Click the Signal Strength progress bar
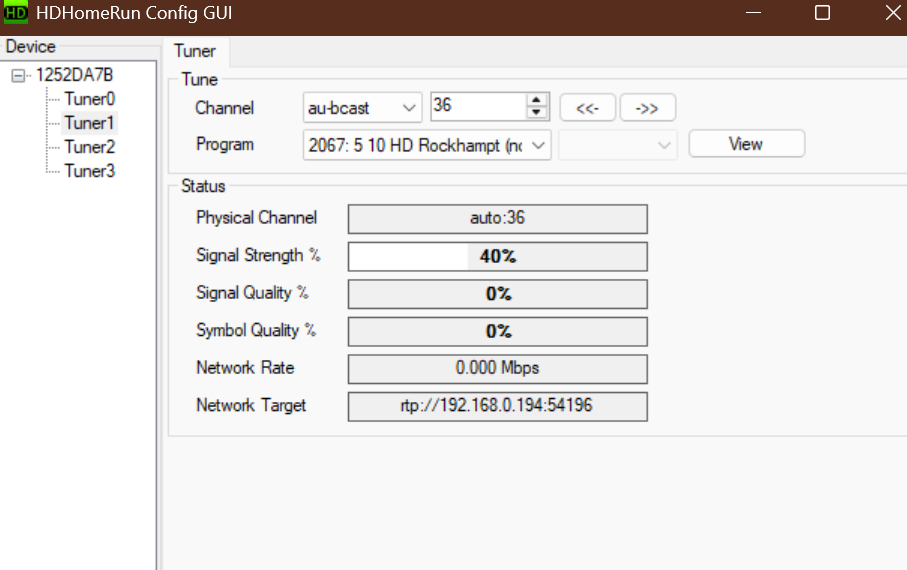 (x=497, y=256)
